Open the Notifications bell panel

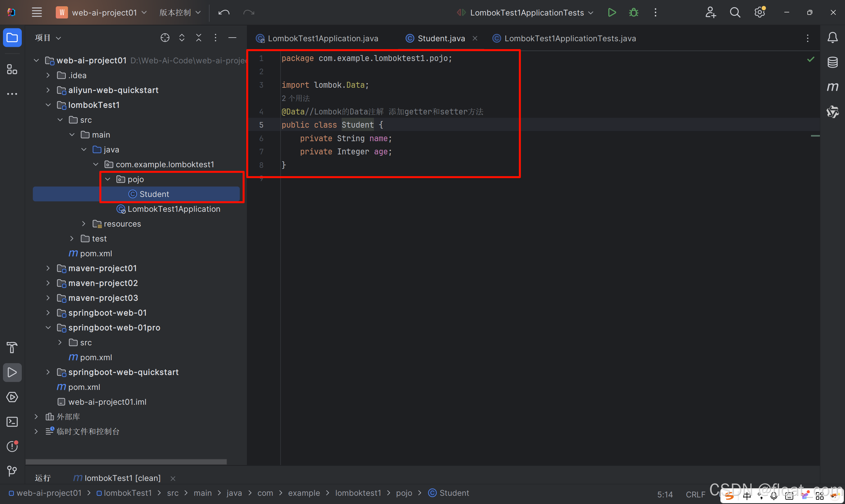(x=832, y=37)
